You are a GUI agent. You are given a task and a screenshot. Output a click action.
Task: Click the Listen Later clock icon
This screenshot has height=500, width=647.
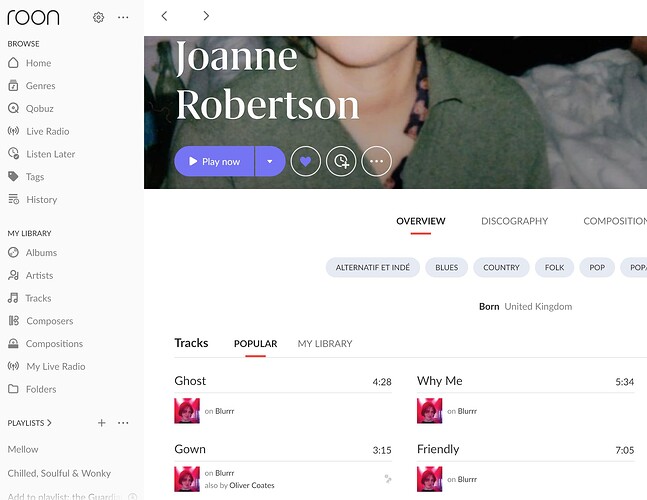coord(13,153)
